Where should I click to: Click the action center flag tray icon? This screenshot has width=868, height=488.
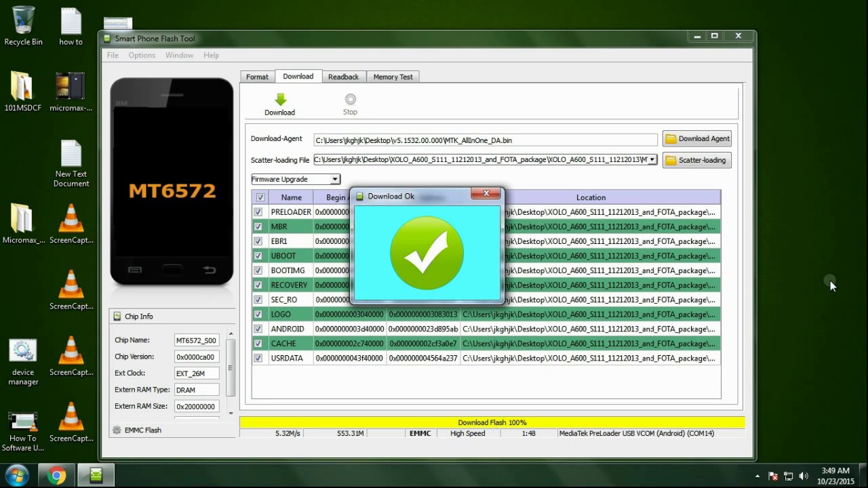click(x=772, y=476)
